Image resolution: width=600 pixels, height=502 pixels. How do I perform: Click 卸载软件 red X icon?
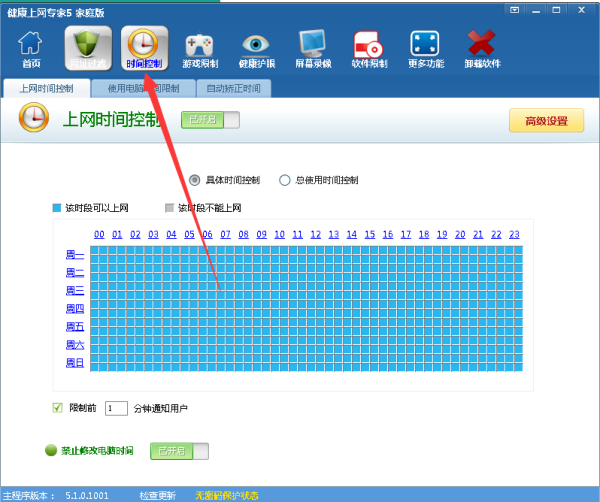pyautogui.click(x=483, y=48)
